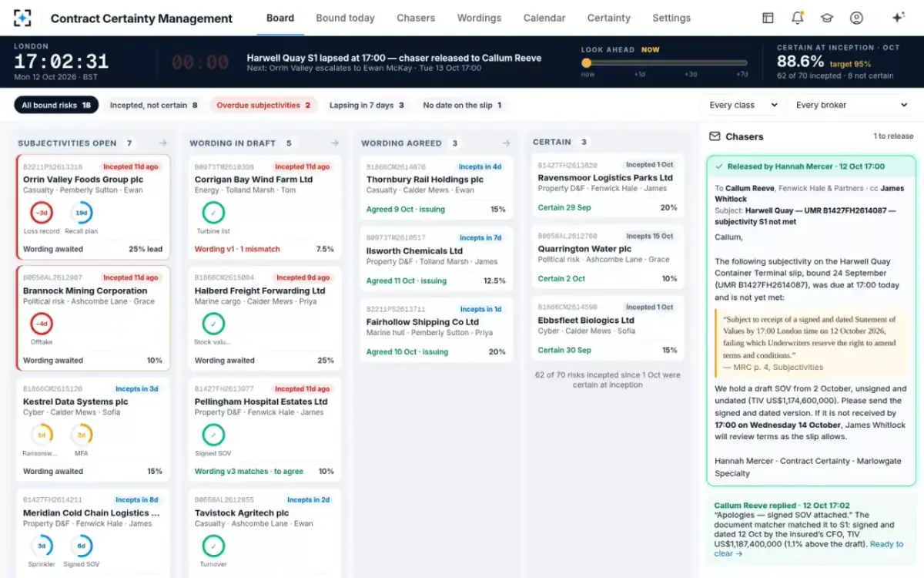
Task: Open the Settings tab
Action: (x=671, y=18)
